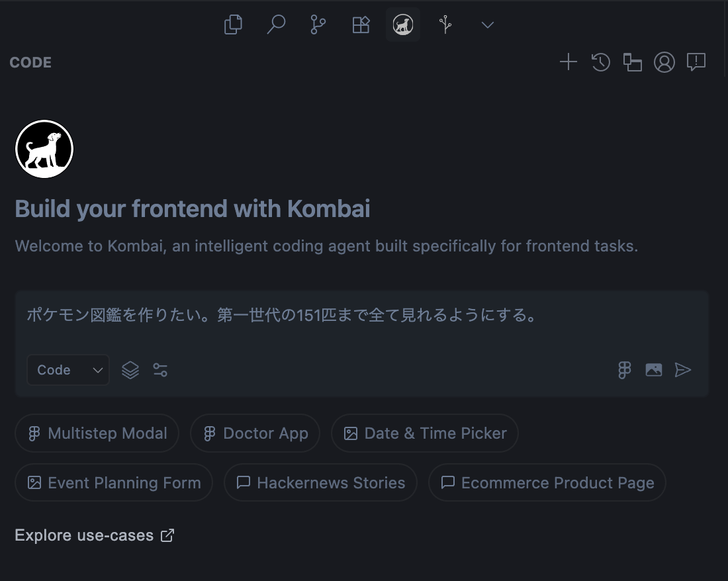Open the Code mode dropdown
Screen dimensions: 728x581
coord(68,370)
